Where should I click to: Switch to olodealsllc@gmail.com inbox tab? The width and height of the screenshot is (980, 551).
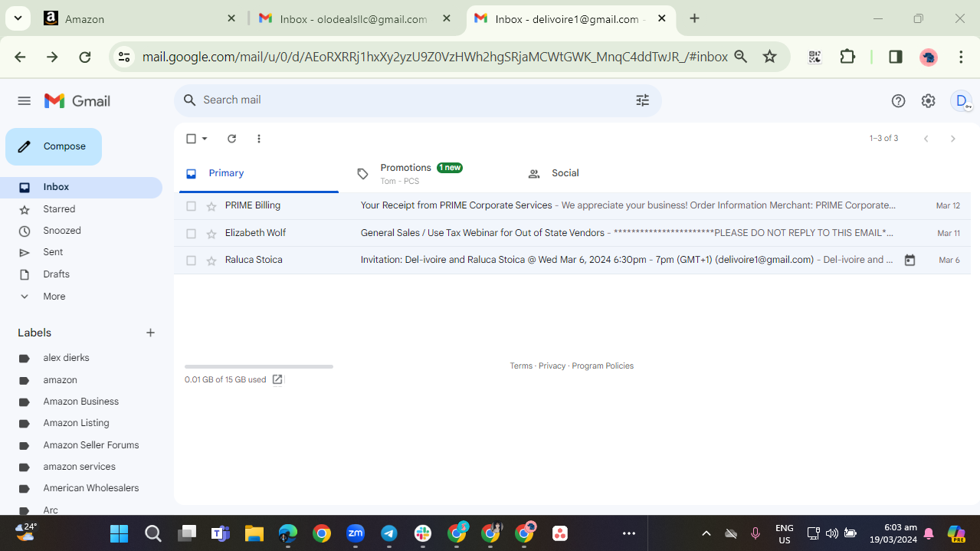pos(353,19)
